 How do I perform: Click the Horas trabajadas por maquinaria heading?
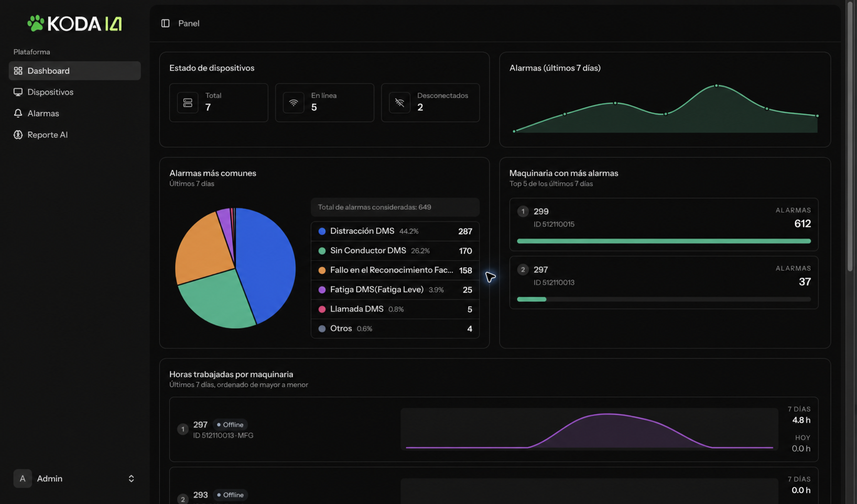pyautogui.click(x=231, y=375)
